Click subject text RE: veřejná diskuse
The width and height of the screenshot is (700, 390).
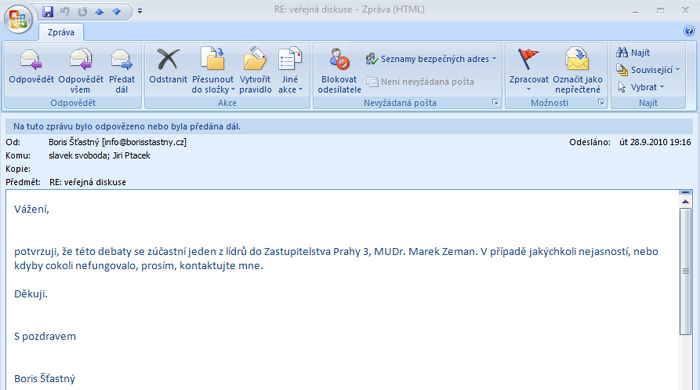[x=88, y=182]
